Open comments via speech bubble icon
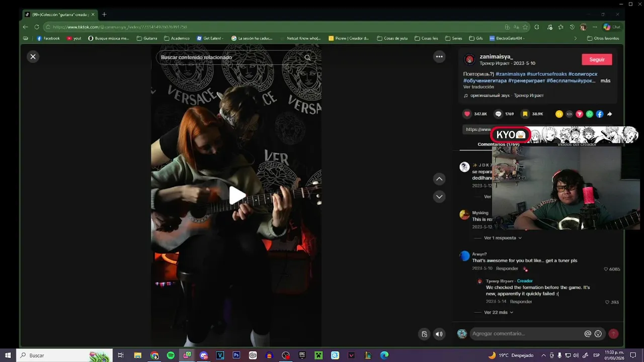This screenshot has height=362, width=644. click(x=498, y=114)
